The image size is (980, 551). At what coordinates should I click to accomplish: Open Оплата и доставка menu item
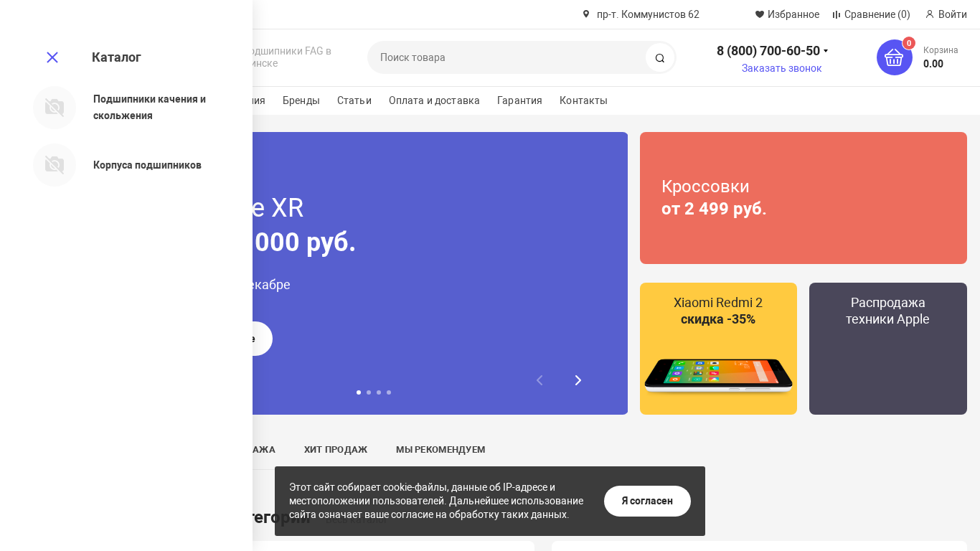tap(434, 100)
